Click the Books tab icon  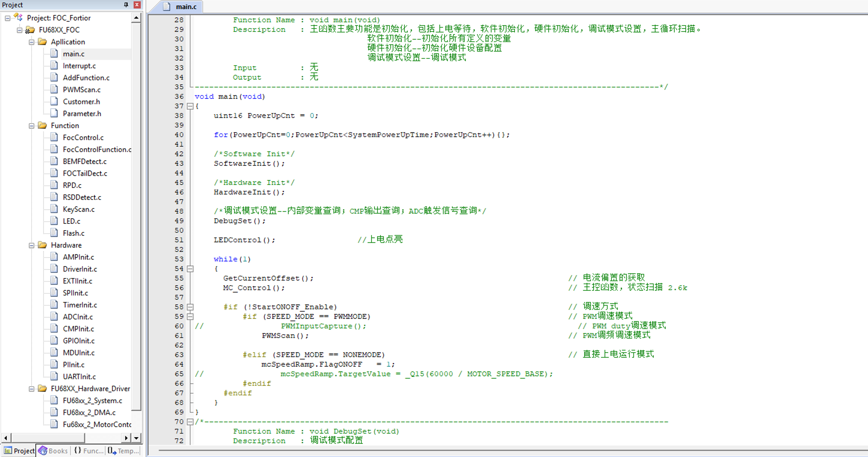(43, 451)
